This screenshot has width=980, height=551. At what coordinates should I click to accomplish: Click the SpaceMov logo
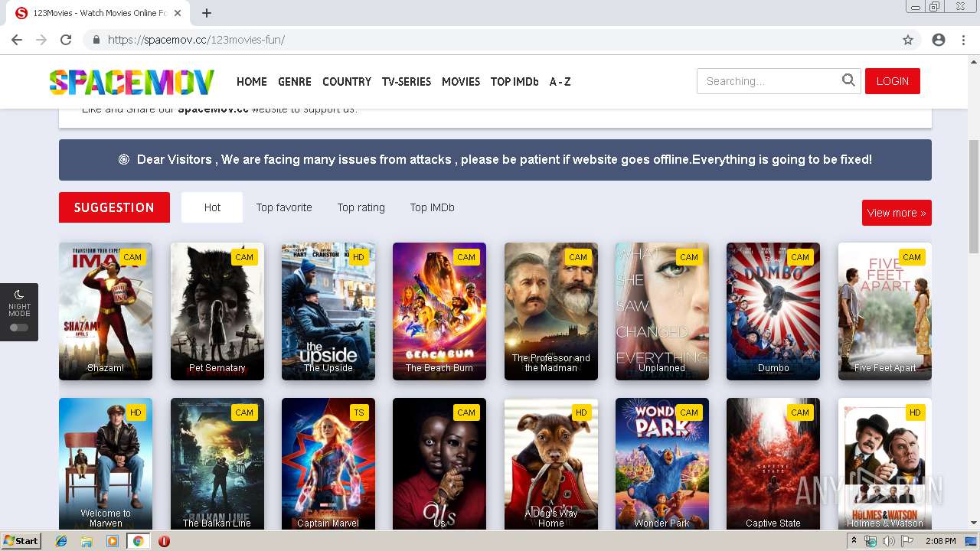132,82
